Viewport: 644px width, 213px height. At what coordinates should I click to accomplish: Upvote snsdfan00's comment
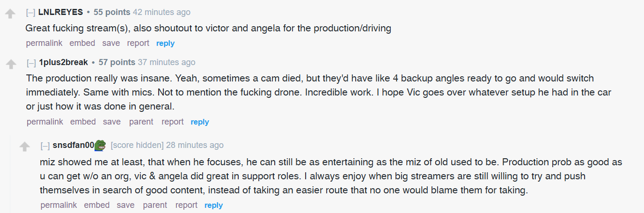click(x=24, y=147)
